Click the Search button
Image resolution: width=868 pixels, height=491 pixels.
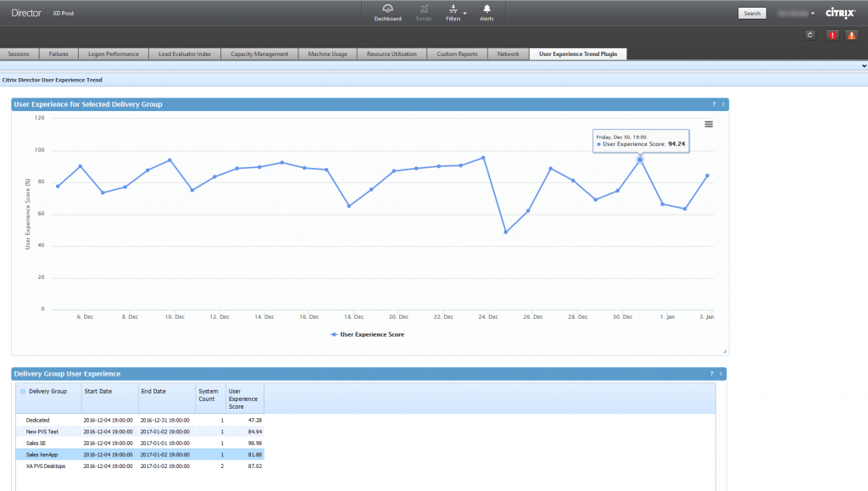[x=752, y=14]
